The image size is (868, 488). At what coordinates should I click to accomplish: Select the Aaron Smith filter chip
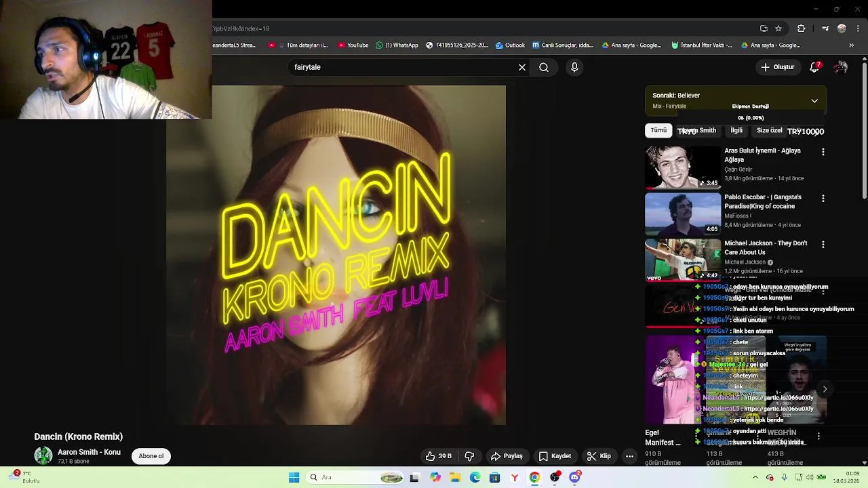coord(698,130)
